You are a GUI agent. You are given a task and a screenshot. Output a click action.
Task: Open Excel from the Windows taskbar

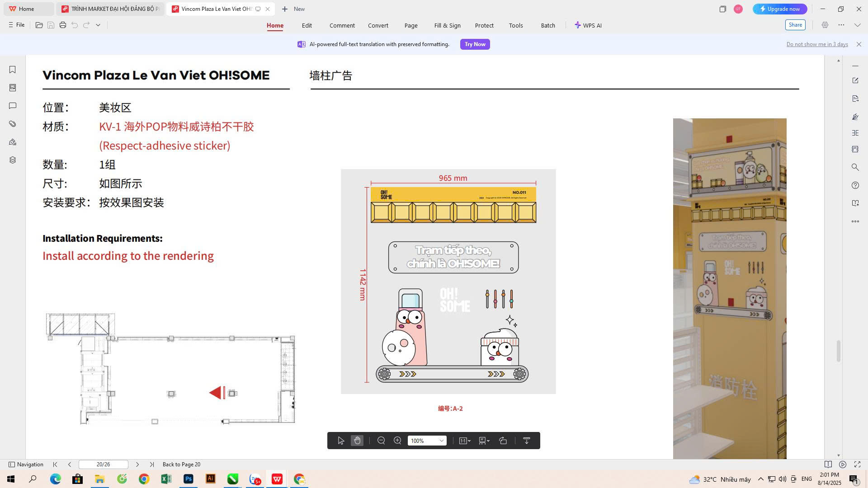166,479
